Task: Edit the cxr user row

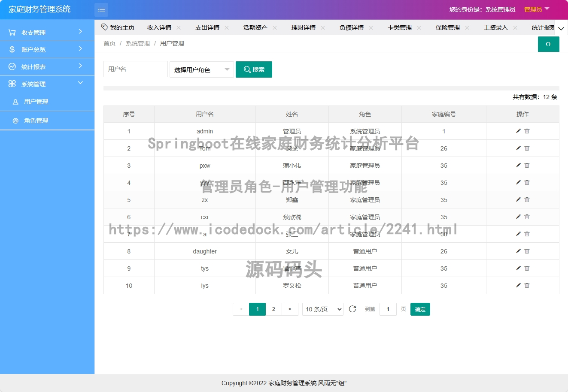Action: 518,217
